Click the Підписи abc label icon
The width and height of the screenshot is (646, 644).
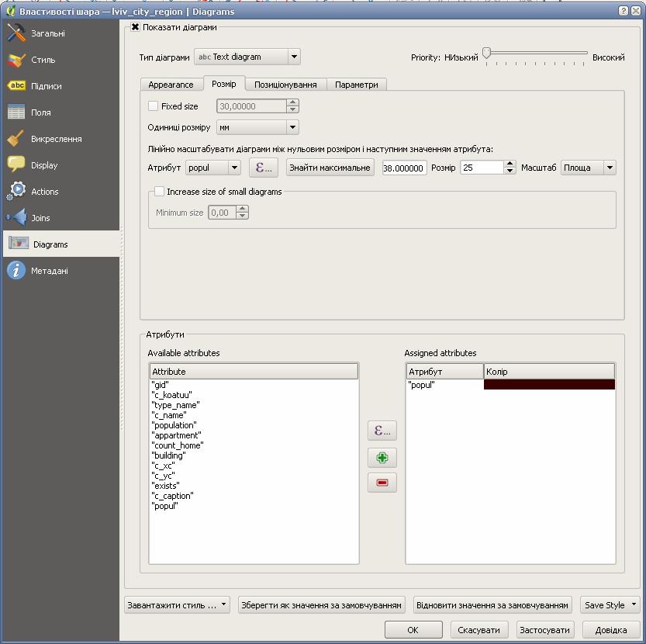point(17,86)
